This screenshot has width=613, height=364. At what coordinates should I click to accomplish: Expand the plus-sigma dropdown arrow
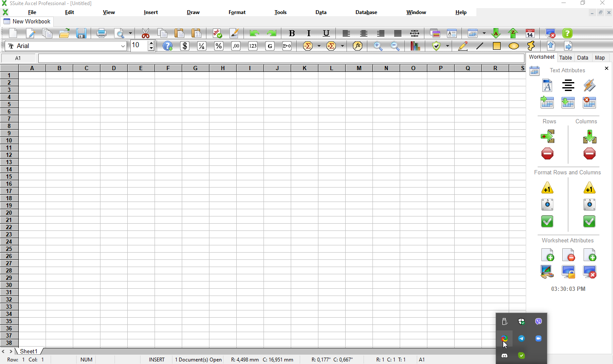[x=342, y=46]
